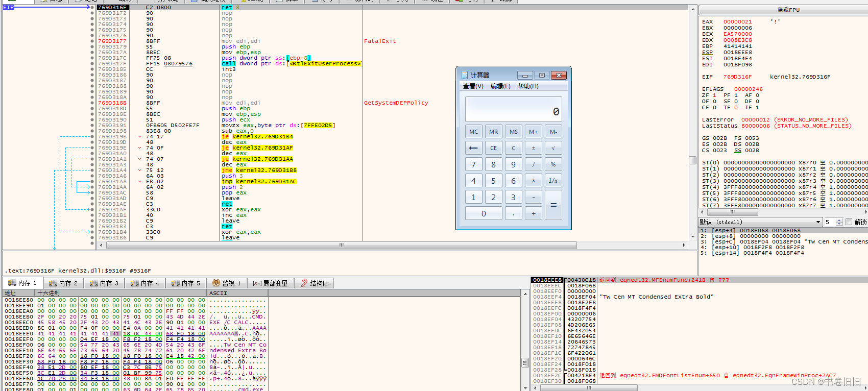Click the 十六进制 hex column header in dump
The image size is (868, 391).
tap(121, 293)
